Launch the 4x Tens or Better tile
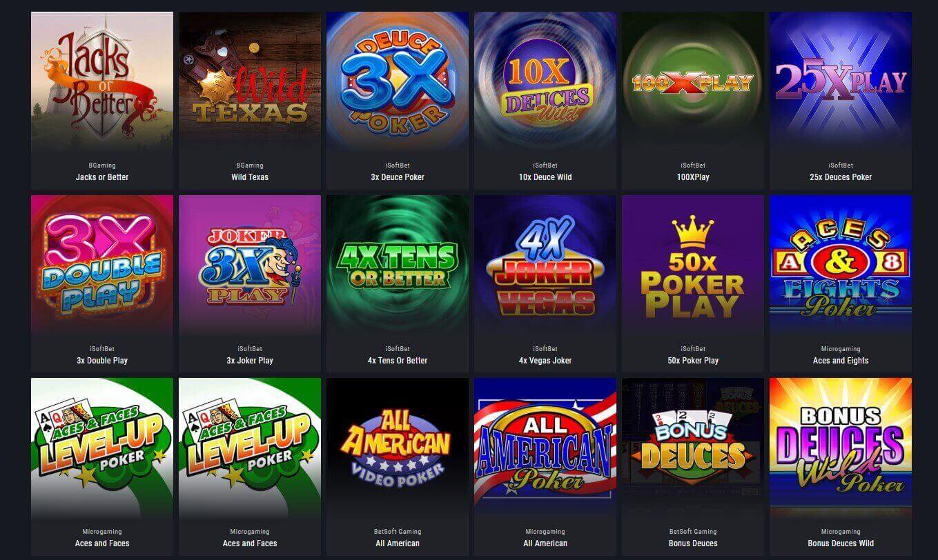Image resolution: width=938 pixels, height=560 pixels. pos(398,266)
